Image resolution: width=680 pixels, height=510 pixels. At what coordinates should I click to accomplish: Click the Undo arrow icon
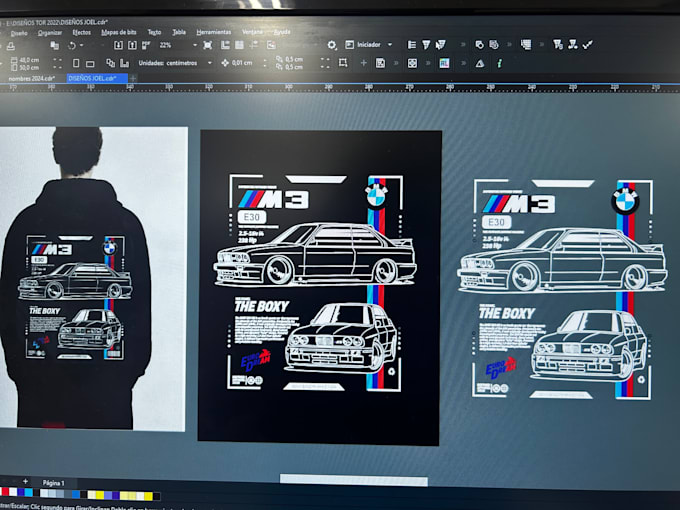coord(72,45)
